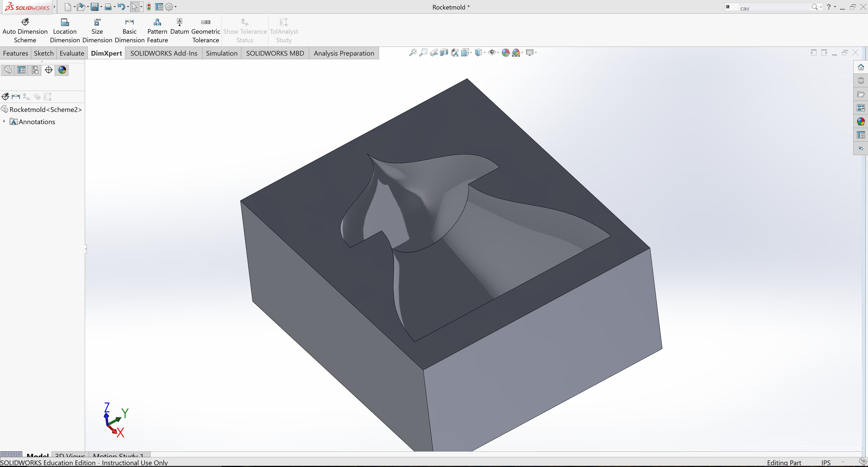Image resolution: width=868 pixels, height=467 pixels.
Task: Open the Geometric Tolerance tool
Action: tap(206, 31)
